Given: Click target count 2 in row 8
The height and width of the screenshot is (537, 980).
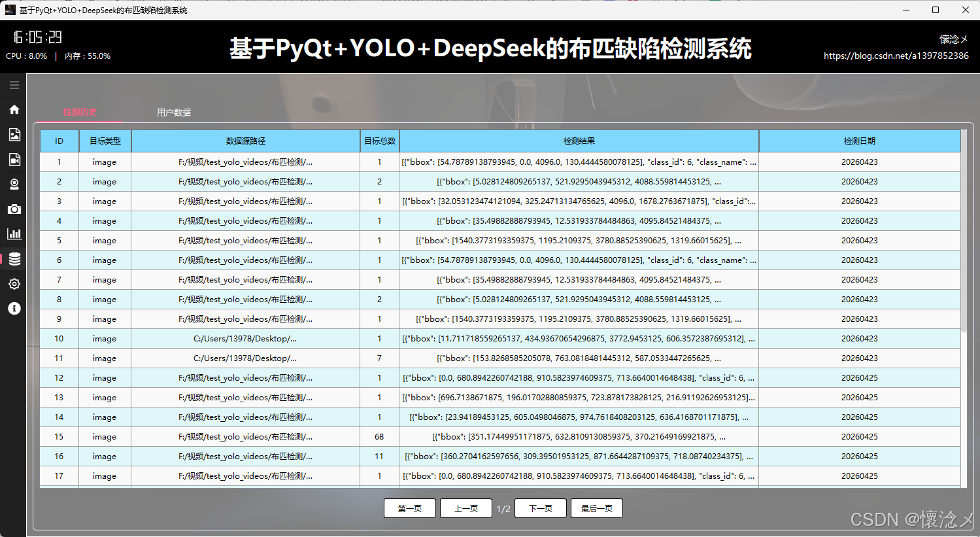Looking at the screenshot, I should pos(380,300).
